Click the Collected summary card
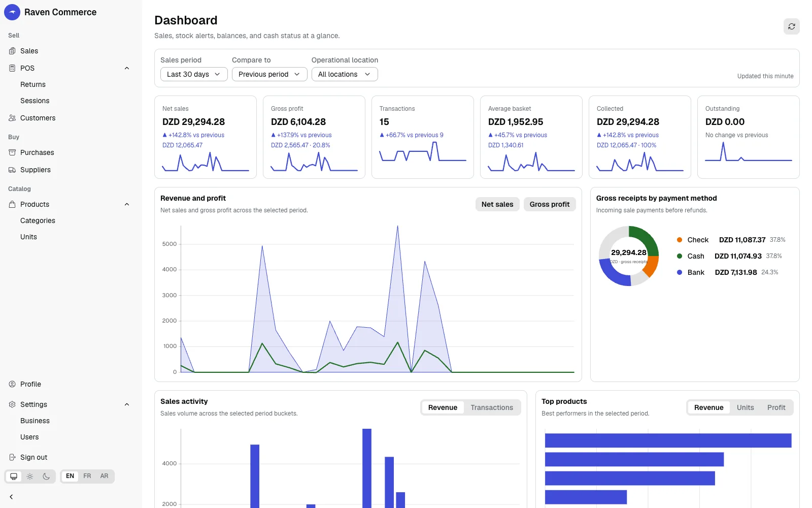This screenshot has height=508, width=812. pos(640,137)
